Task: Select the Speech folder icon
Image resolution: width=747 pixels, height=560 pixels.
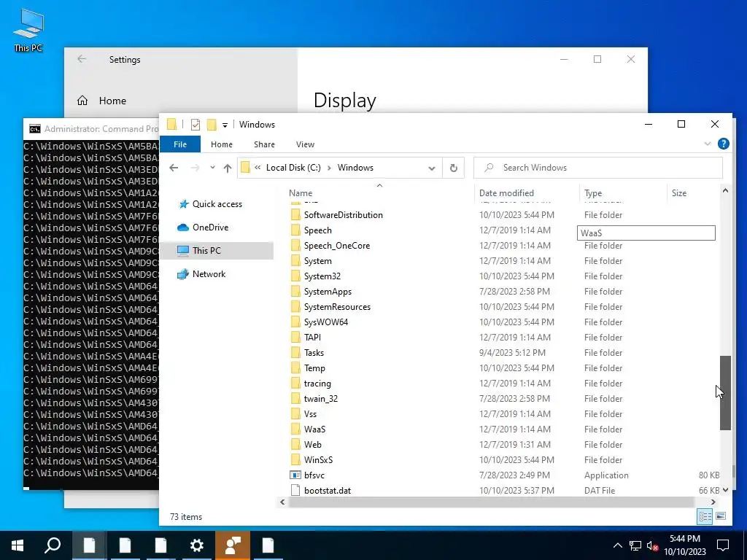Action: click(x=295, y=230)
